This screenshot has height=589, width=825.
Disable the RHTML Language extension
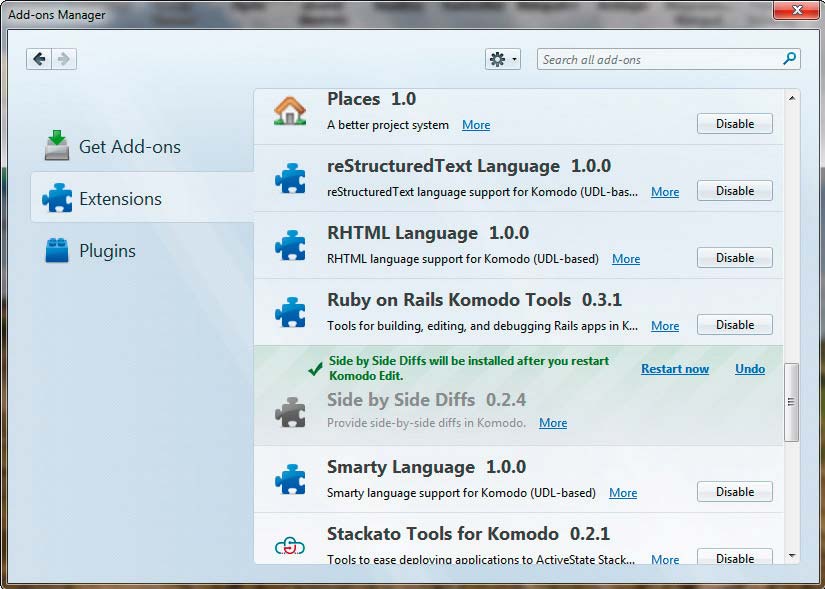735,257
